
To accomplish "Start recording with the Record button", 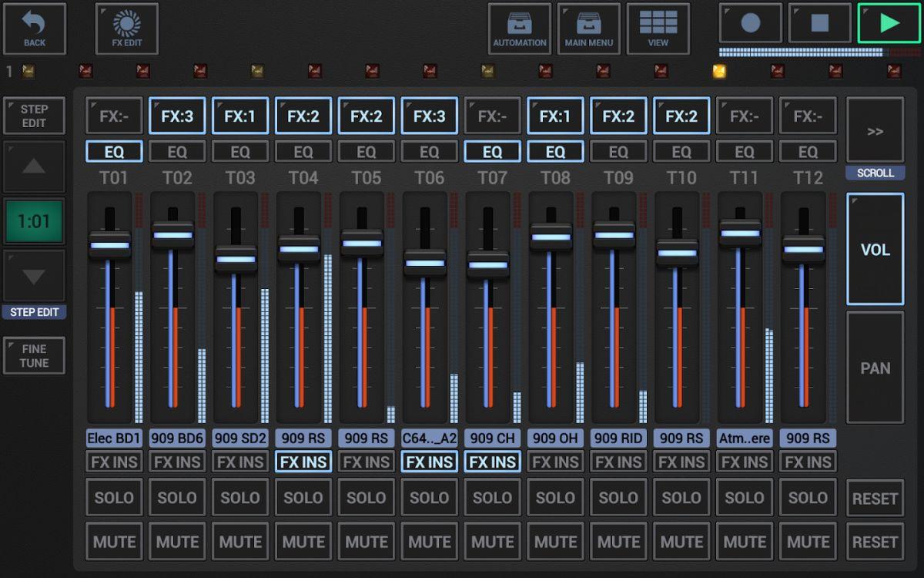I will pos(751,23).
